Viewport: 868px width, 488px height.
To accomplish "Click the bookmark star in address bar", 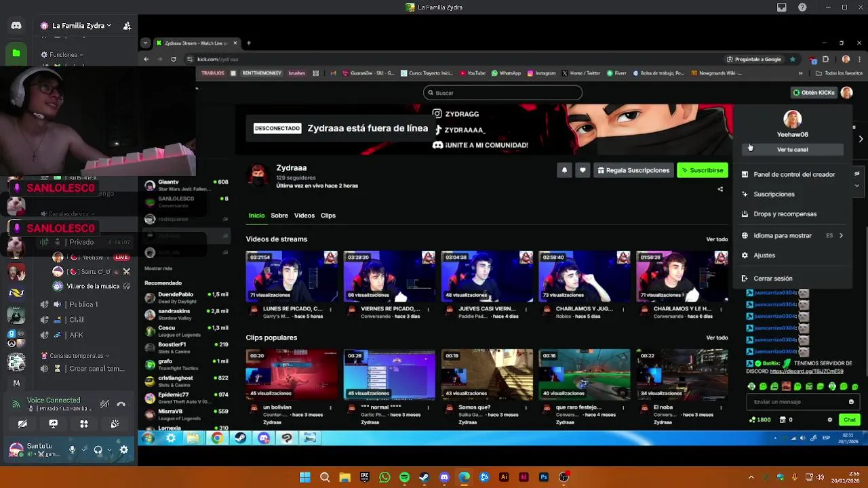I will pyautogui.click(x=792, y=59).
